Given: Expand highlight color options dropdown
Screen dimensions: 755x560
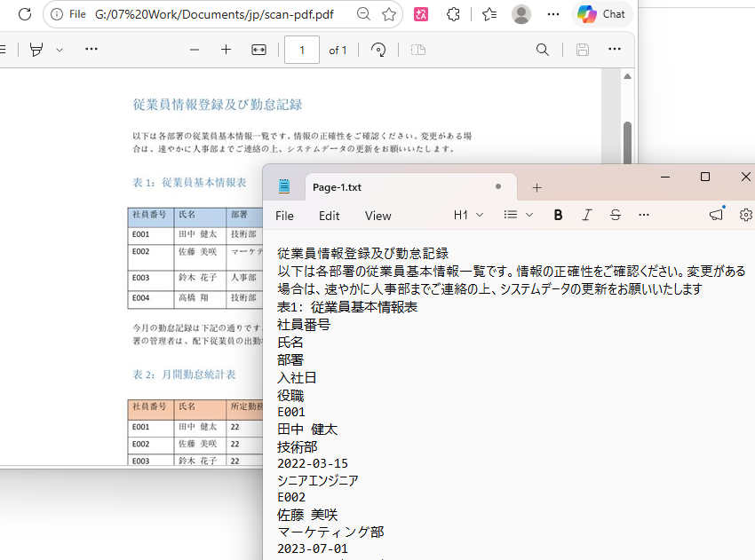Looking at the screenshot, I should [x=60, y=50].
